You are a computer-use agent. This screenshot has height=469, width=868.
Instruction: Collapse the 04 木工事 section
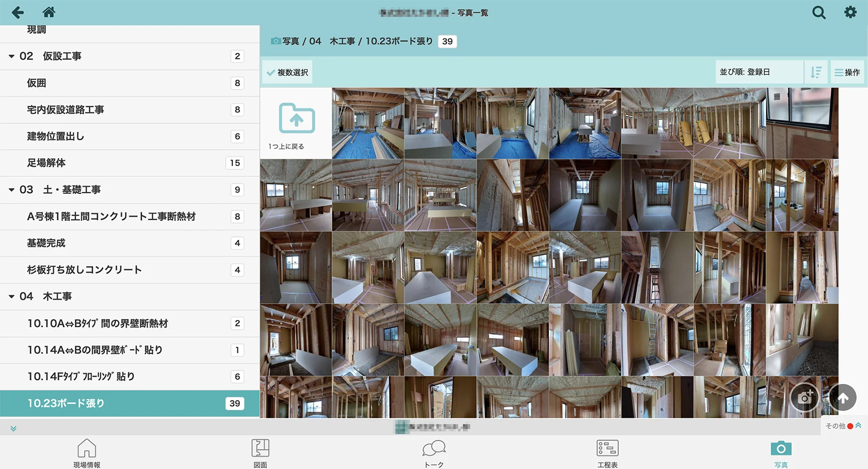[x=12, y=296]
